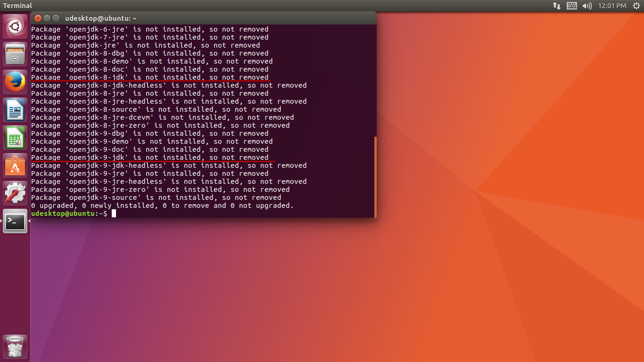
Task: Open the system power gear menu
Action: [x=636, y=6]
